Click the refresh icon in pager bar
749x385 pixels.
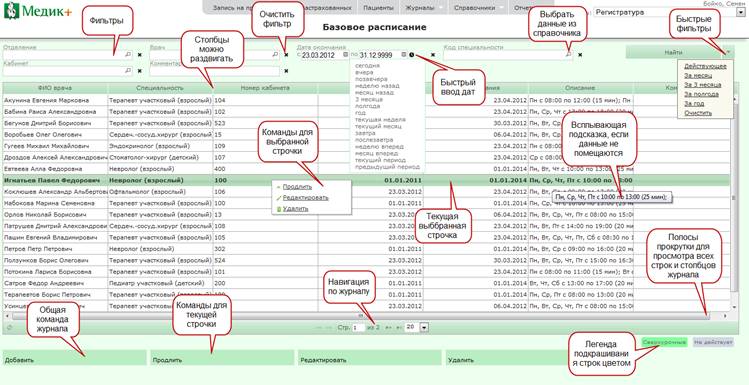pyautogui.click(x=10, y=328)
